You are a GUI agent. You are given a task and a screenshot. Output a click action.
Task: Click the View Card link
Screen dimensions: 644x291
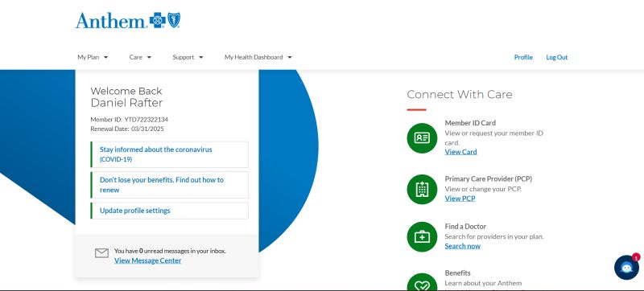[460, 152]
